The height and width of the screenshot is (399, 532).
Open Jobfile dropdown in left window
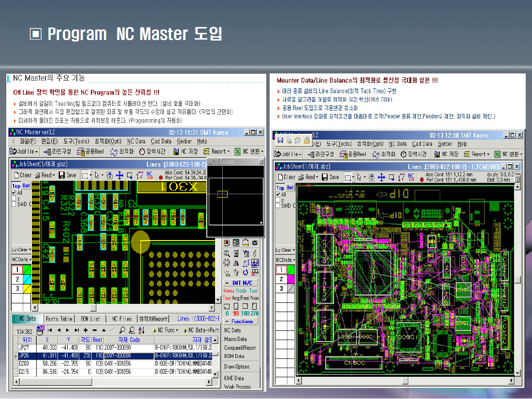pyautogui.click(x=24, y=152)
